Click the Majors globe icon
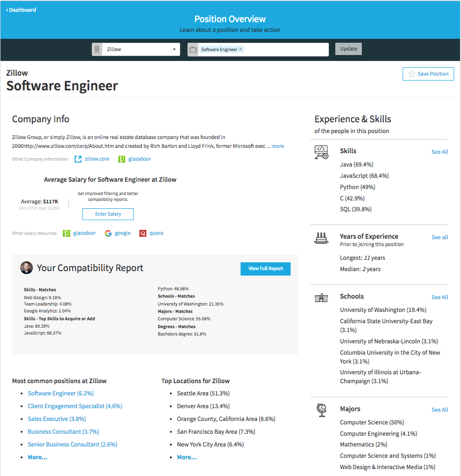Viewport: 461px width, 476px height. [x=322, y=410]
